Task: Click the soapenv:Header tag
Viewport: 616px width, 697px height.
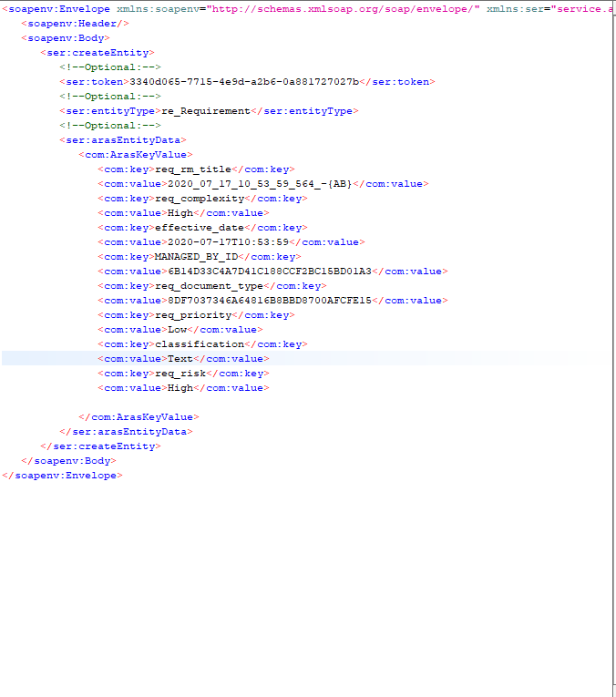Action: coord(75,24)
